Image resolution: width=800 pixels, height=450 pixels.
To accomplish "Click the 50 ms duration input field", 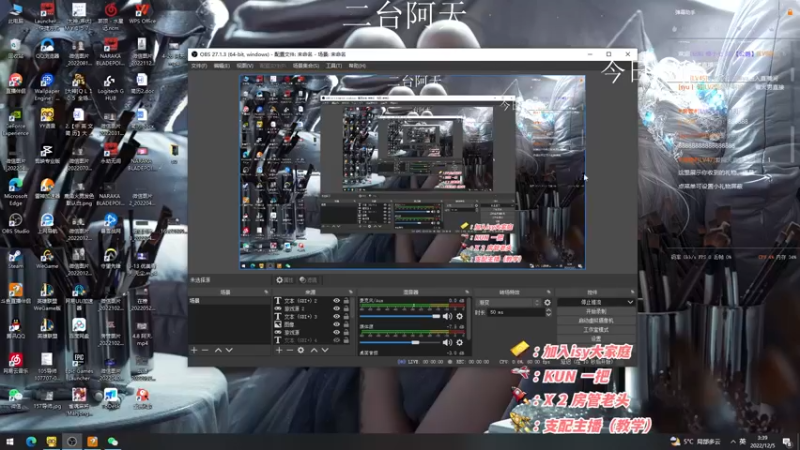I will [516, 312].
